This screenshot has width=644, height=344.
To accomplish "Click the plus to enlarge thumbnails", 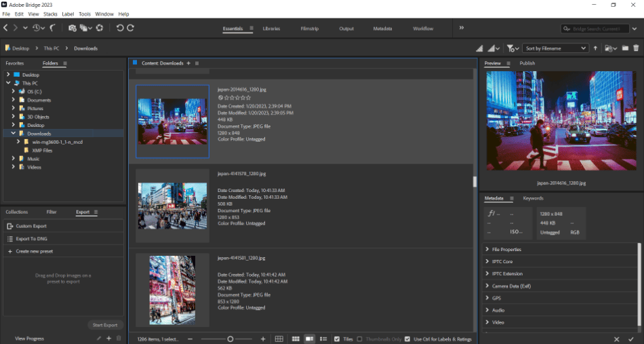I will [x=263, y=339].
